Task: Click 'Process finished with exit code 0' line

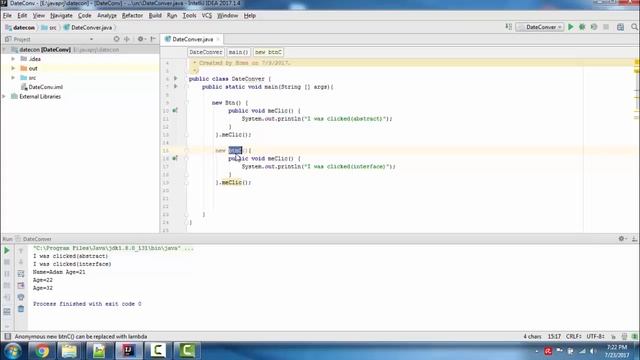Action: click(87, 304)
